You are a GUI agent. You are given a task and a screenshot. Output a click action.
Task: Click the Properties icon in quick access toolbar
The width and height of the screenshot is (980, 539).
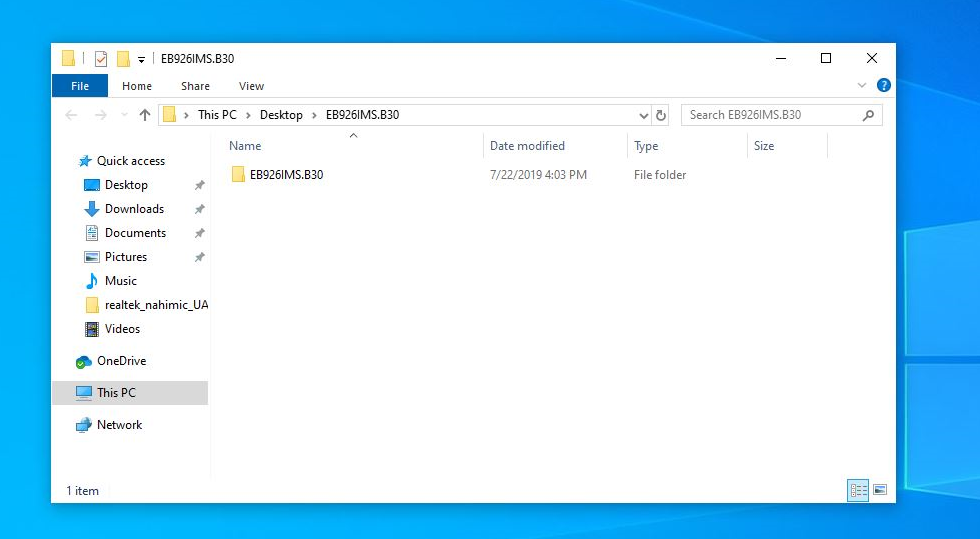click(101, 59)
